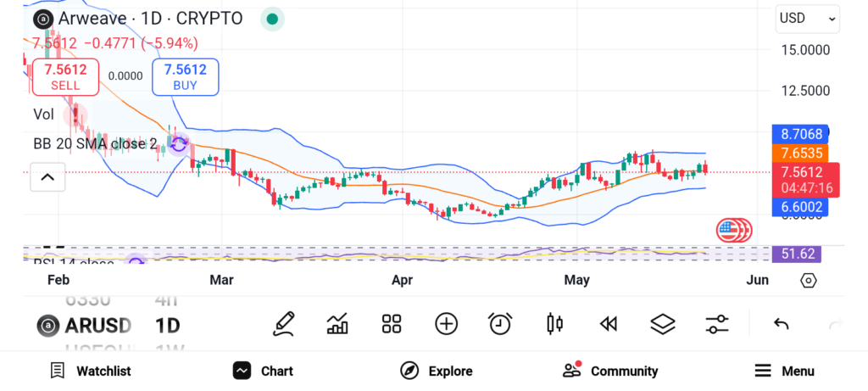Tap the 12.5000 price scale label
The height and width of the screenshot is (391, 868).
(x=805, y=91)
